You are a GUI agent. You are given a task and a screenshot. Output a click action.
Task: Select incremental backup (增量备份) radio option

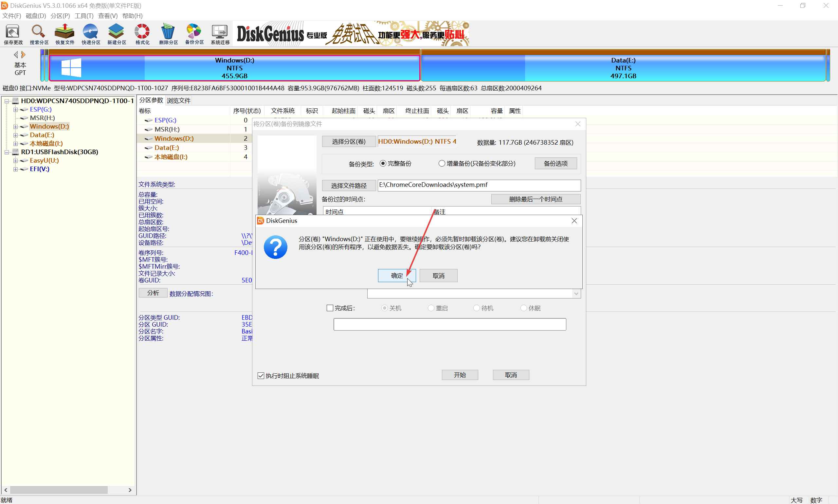tap(442, 163)
